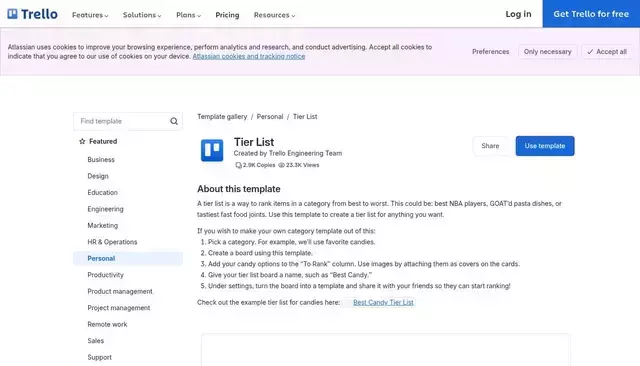Click the board preview panel below
The height and width of the screenshot is (366, 640).
pos(386,350)
